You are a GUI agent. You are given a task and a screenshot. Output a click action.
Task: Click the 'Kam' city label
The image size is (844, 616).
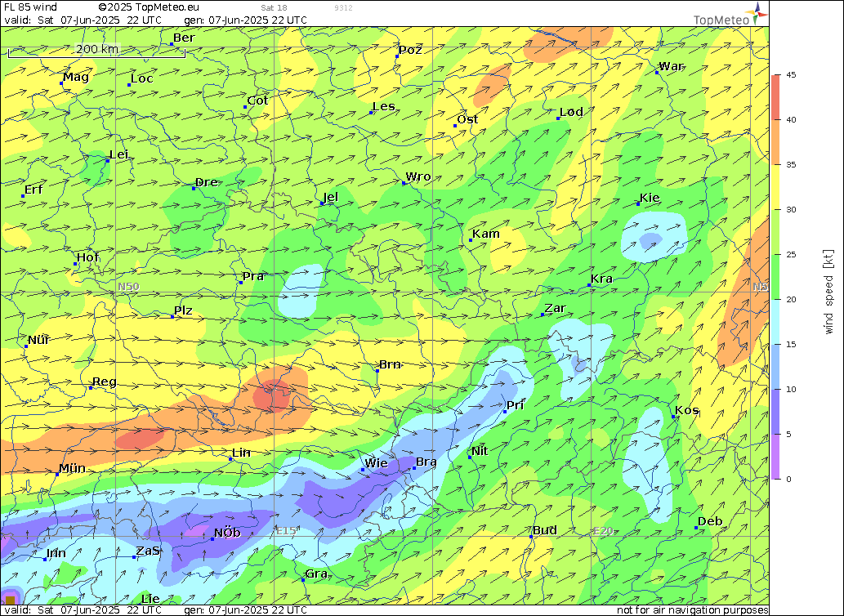(x=486, y=234)
